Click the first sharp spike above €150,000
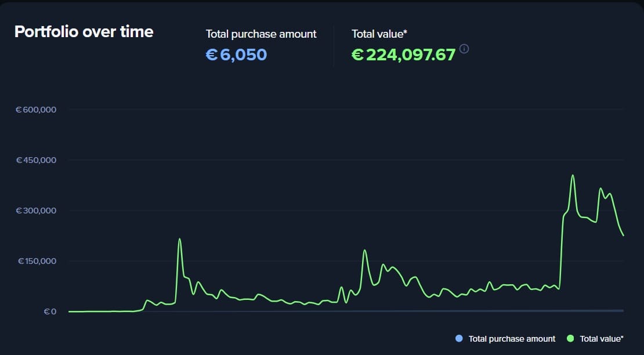 click(180, 239)
